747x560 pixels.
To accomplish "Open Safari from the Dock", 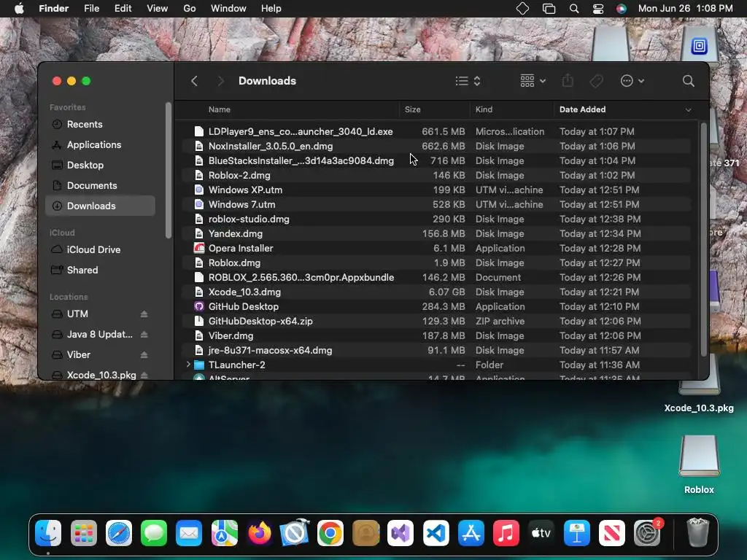I will (119, 533).
